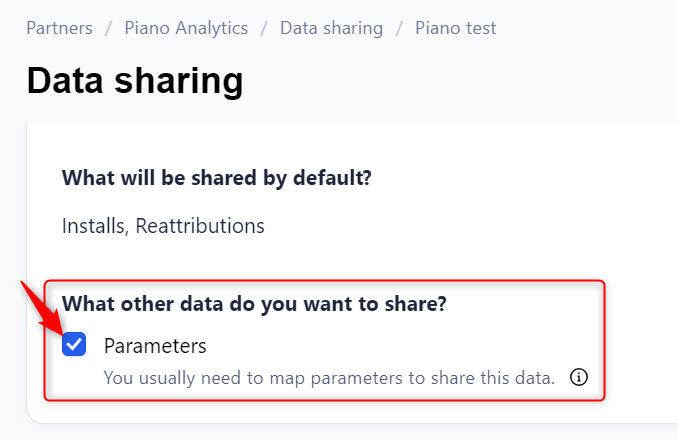Click the word "Installs" in default data
Image resolution: width=677 pixels, height=441 pixels.
[92, 226]
